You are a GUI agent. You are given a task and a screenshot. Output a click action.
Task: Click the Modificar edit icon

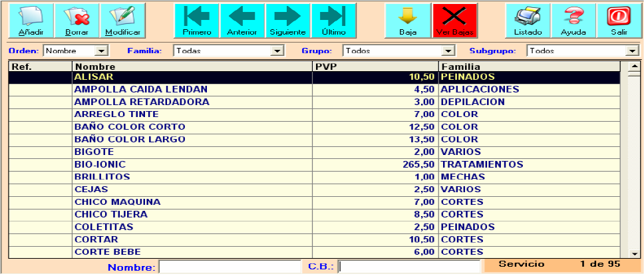click(123, 21)
